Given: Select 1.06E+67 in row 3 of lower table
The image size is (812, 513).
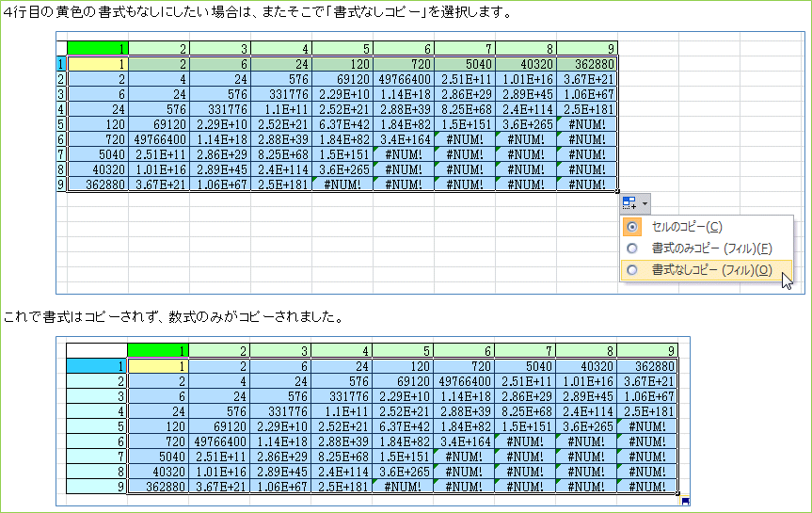Looking at the screenshot, I should (646, 396).
